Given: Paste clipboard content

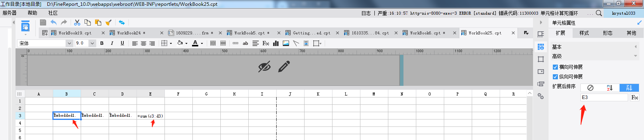Looking at the screenshot, I should (x=98, y=22).
